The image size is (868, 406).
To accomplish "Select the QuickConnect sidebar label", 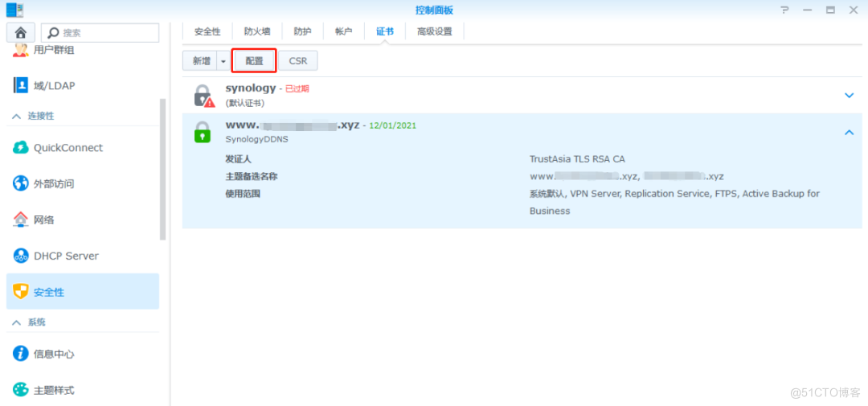I will 68,148.
